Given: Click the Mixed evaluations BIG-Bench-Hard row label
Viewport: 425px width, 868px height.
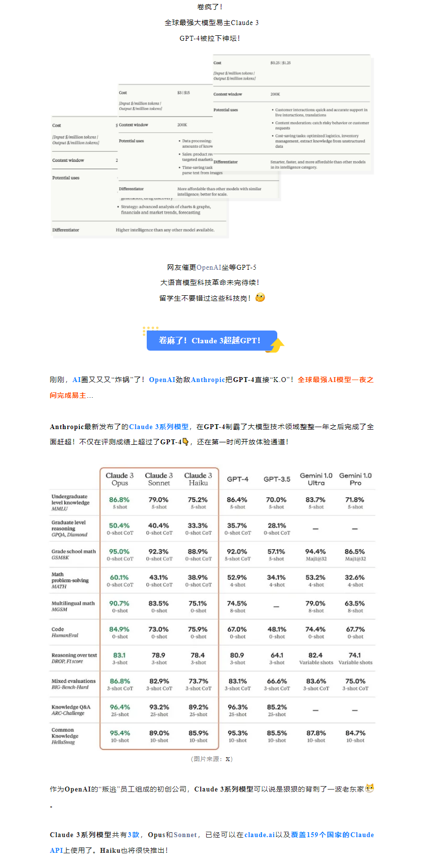Looking at the screenshot, I should click(74, 684).
